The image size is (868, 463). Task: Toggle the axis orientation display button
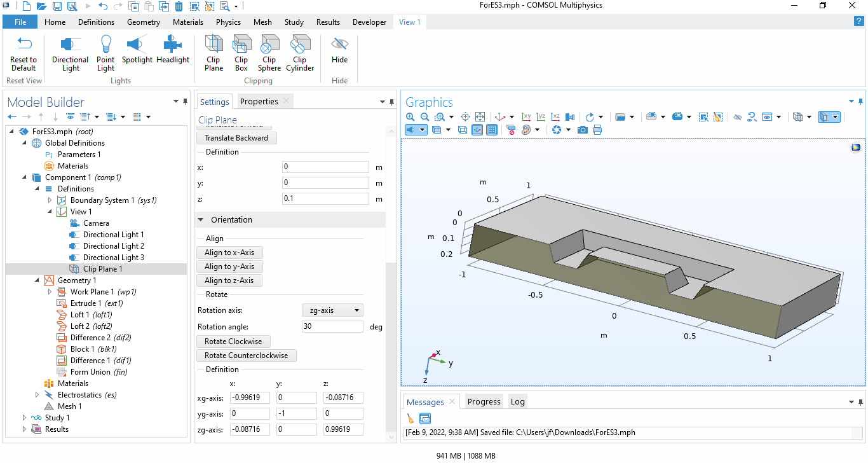point(477,130)
